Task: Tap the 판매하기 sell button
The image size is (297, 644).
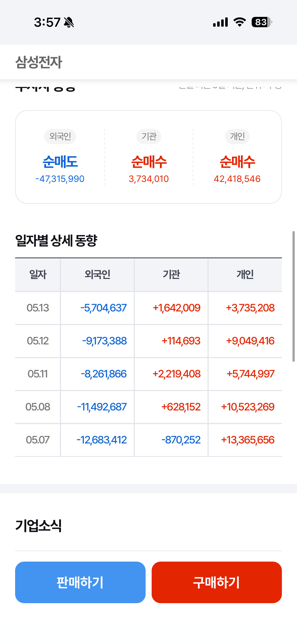Action: point(80,582)
